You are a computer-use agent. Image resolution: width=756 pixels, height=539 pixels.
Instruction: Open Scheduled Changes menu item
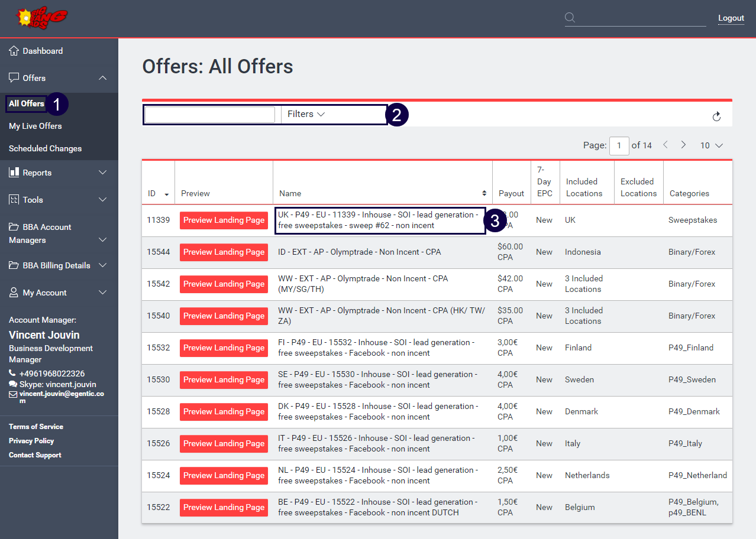click(45, 148)
